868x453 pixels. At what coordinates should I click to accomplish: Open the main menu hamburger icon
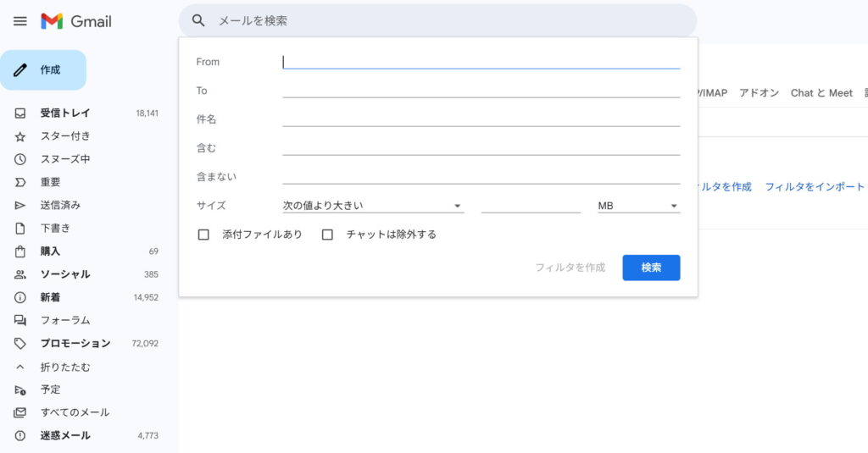[x=20, y=21]
